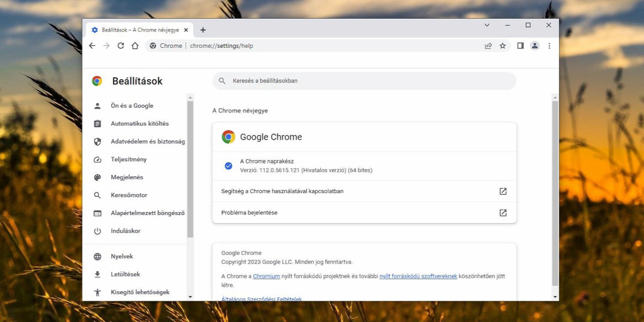Open the user profile icon
Viewport: 644px width, 322px height.
(535, 46)
